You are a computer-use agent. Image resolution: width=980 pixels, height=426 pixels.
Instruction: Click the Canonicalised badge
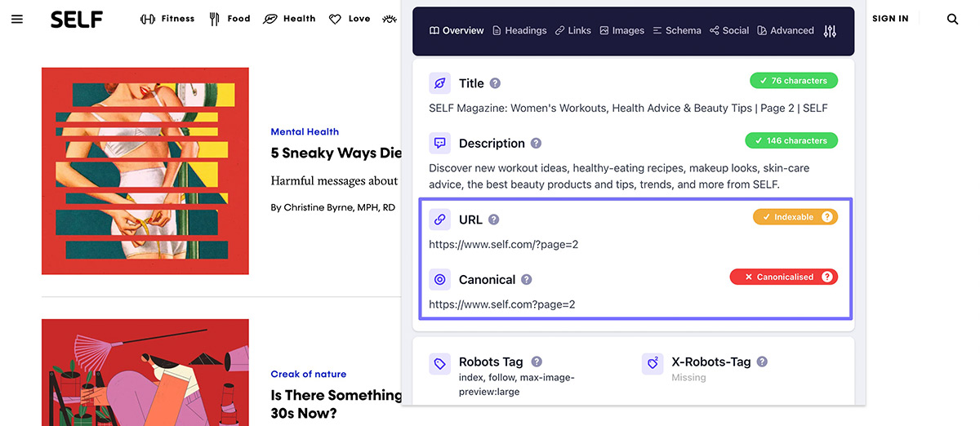[784, 277]
